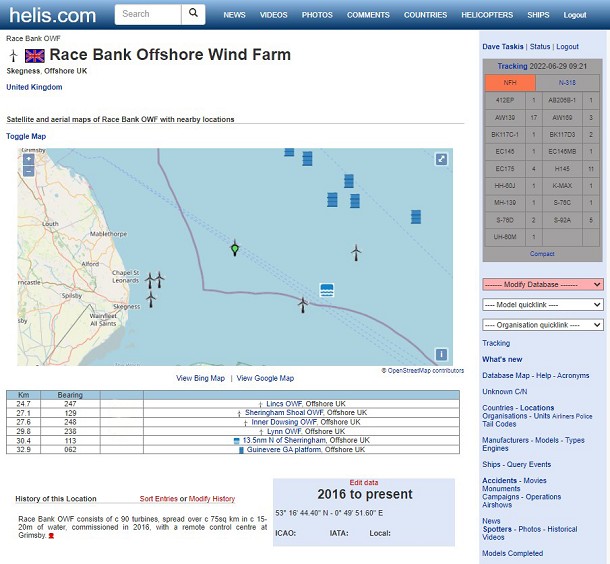Click icon beside 13.5nm N of Sherringham
Screen dimensions: 610x564
[236, 441]
